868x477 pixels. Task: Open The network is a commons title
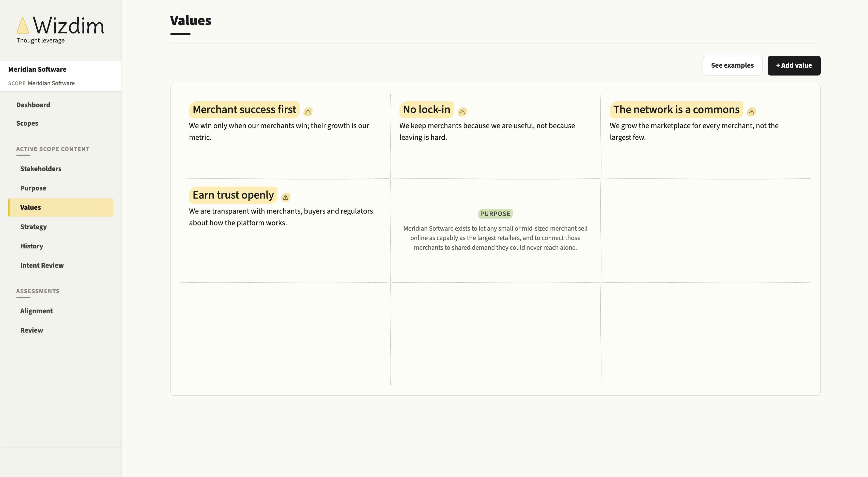click(676, 110)
